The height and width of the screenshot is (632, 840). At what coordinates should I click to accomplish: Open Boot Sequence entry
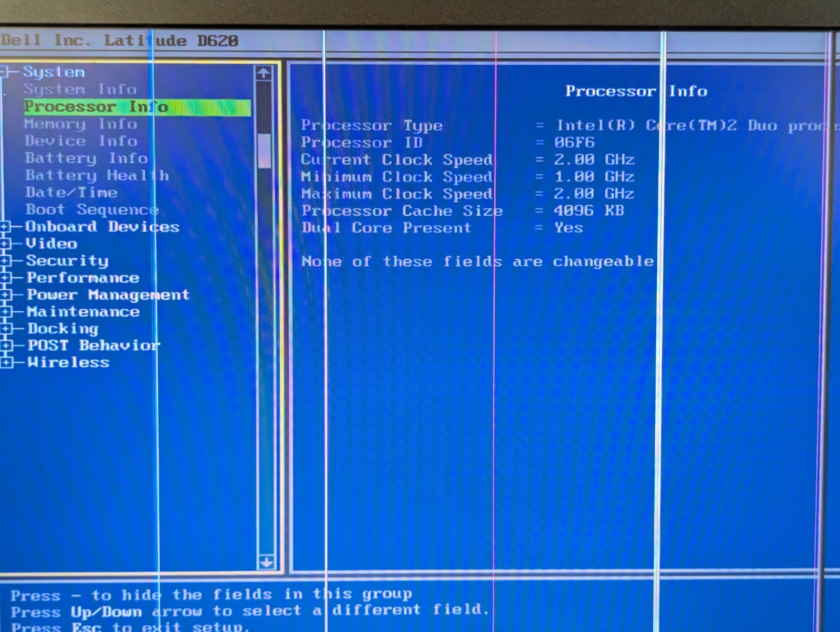pos(92,209)
